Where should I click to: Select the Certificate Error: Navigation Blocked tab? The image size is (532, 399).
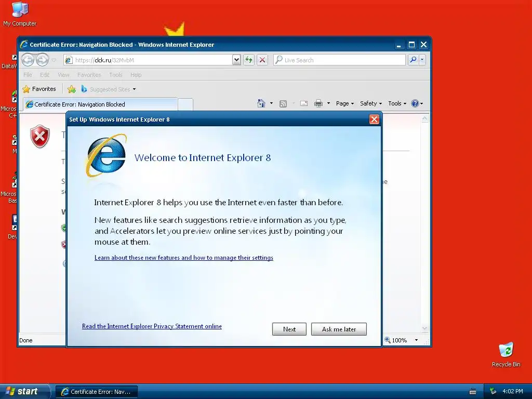click(x=100, y=104)
